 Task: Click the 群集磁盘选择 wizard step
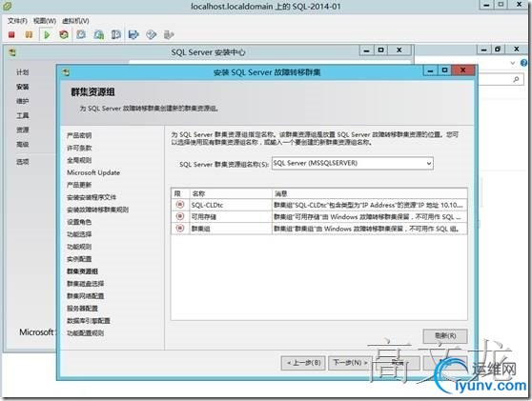pyautogui.click(x=85, y=284)
